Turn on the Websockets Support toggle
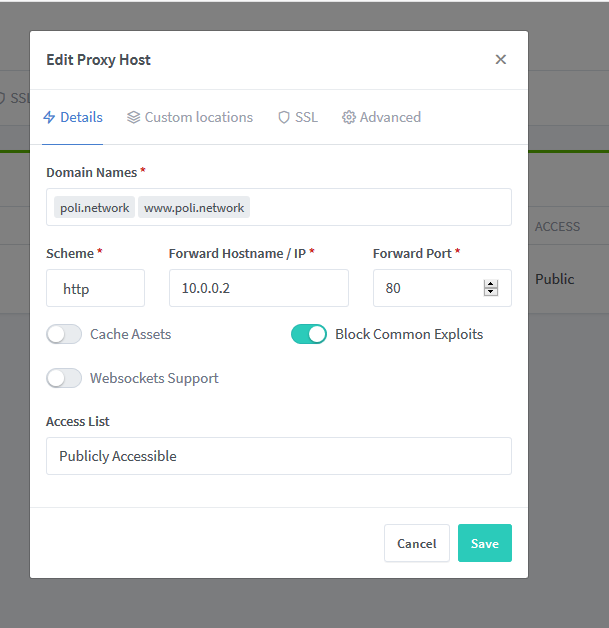 64,378
